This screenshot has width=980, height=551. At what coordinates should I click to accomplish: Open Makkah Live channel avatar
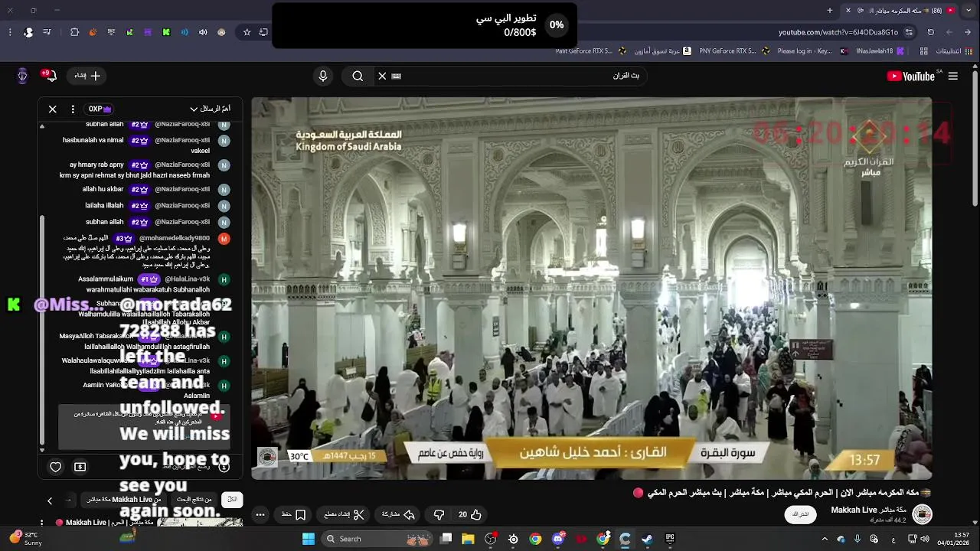[922, 514]
